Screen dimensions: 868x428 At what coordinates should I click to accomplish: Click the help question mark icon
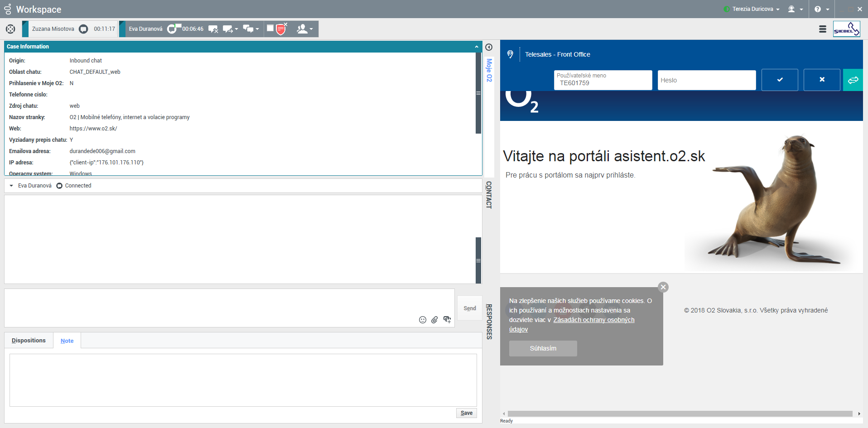point(817,9)
